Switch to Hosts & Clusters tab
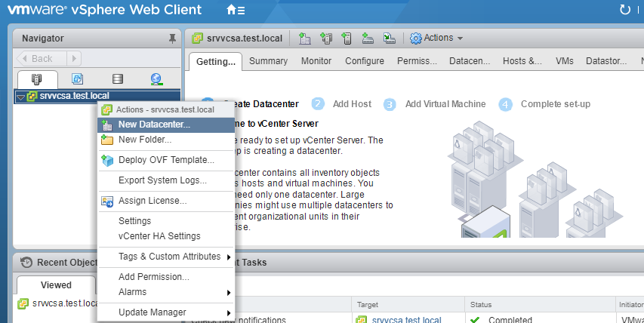 click(x=522, y=61)
